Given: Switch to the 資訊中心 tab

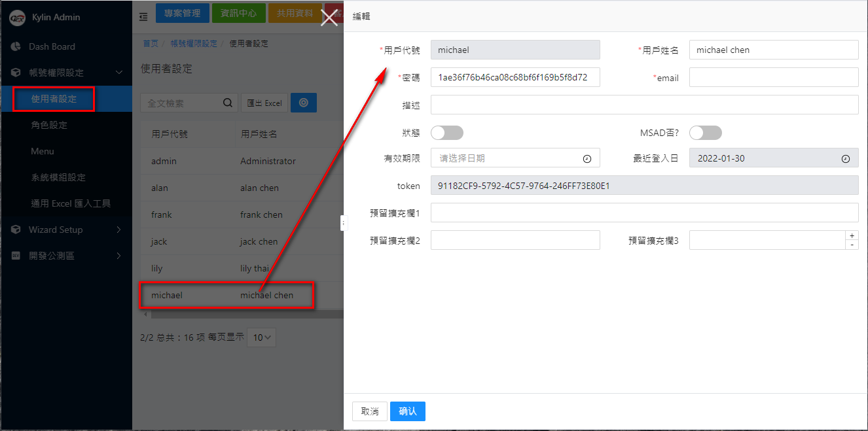Looking at the screenshot, I should pyautogui.click(x=238, y=13).
